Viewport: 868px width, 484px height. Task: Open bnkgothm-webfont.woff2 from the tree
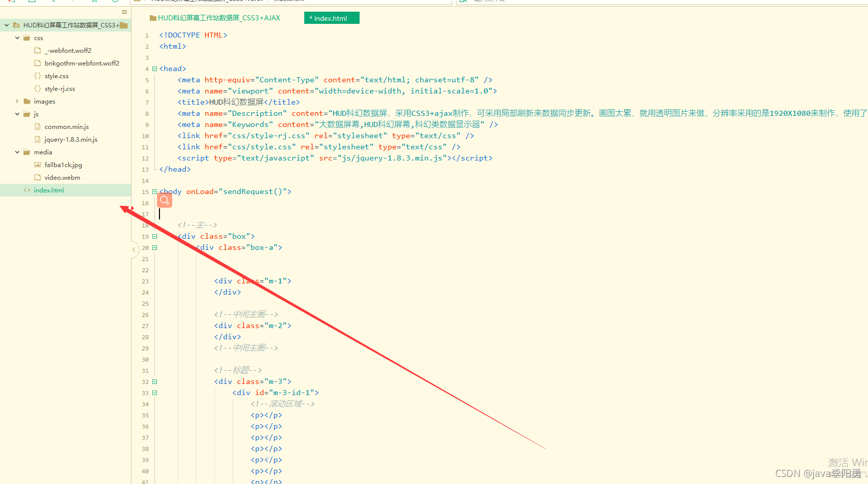click(x=82, y=63)
